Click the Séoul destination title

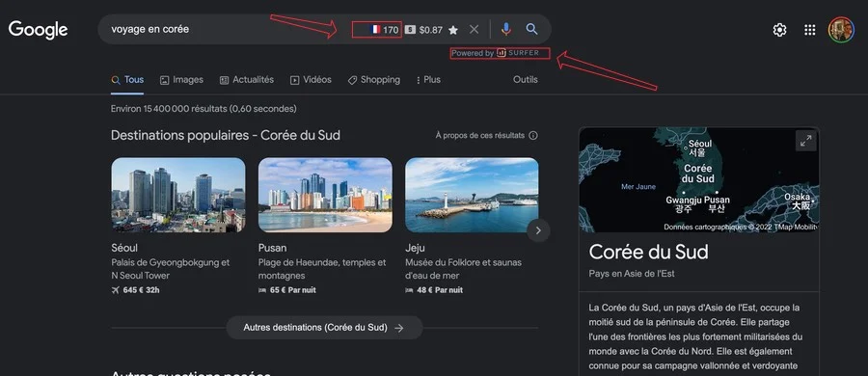124,248
